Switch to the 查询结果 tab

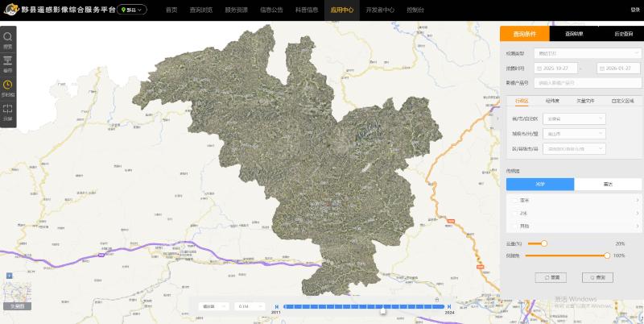(573, 34)
